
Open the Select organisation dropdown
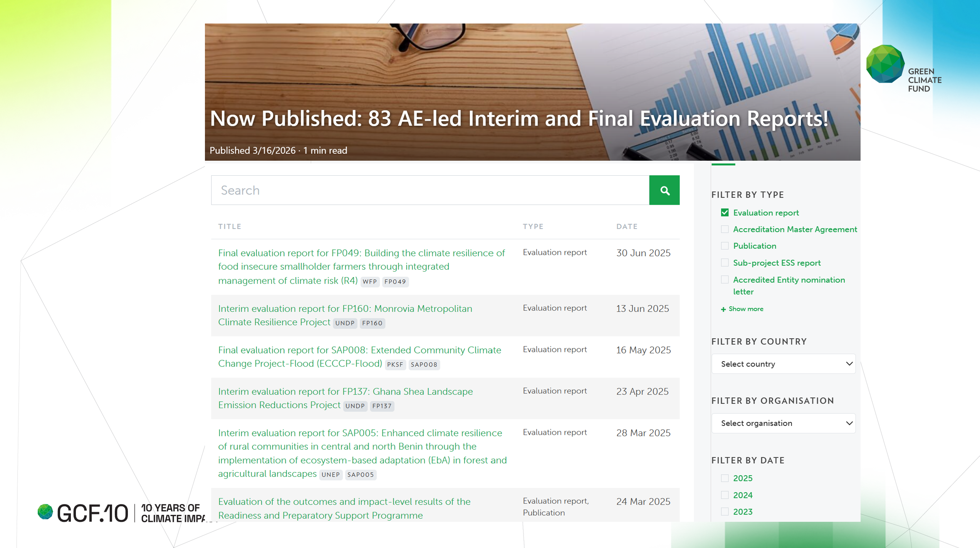(783, 423)
